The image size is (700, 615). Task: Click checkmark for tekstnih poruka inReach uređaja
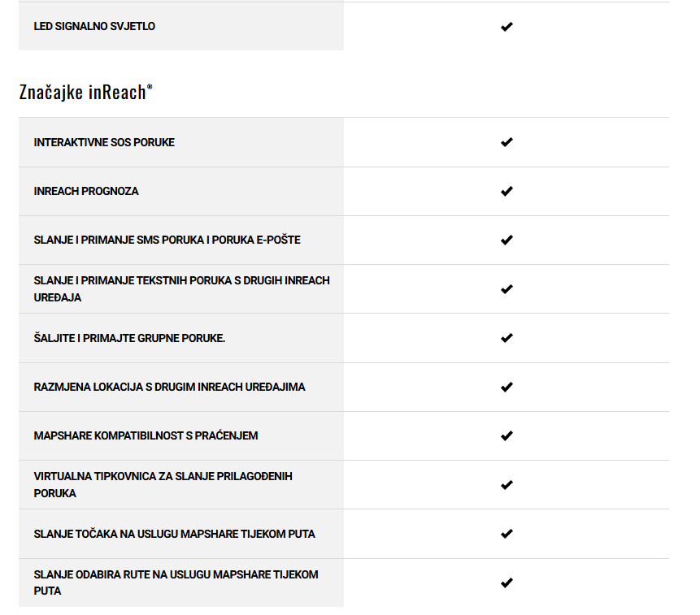point(507,289)
